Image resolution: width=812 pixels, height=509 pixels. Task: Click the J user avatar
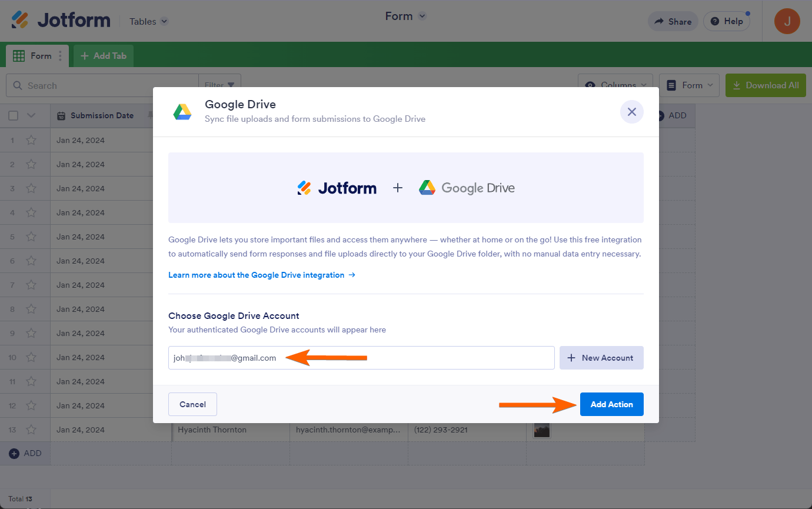point(787,21)
